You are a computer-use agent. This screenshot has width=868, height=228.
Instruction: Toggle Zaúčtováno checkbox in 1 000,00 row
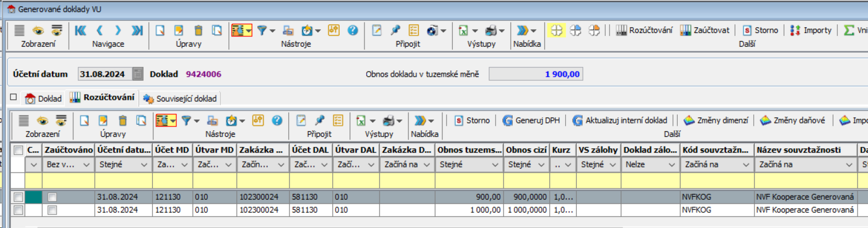point(52,210)
